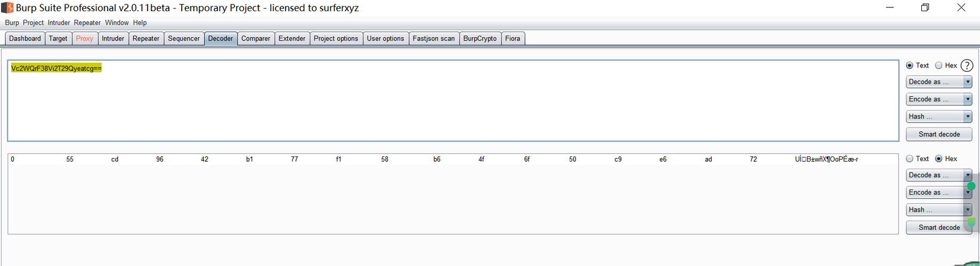This screenshot has width=980, height=266.
Task: Click the Burp Suite logo in title bar
Action: click(x=7, y=7)
